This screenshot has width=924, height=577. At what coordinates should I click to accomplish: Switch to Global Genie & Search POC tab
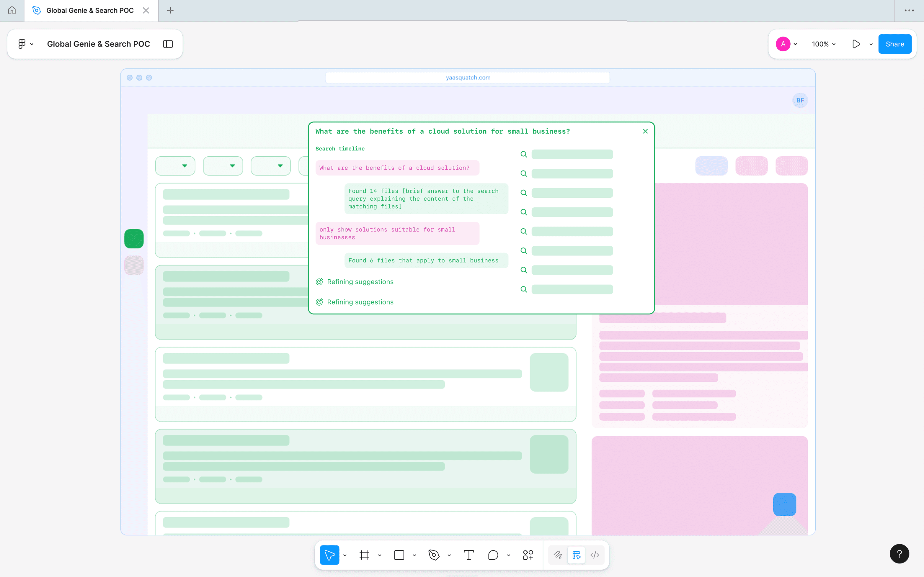click(x=90, y=10)
